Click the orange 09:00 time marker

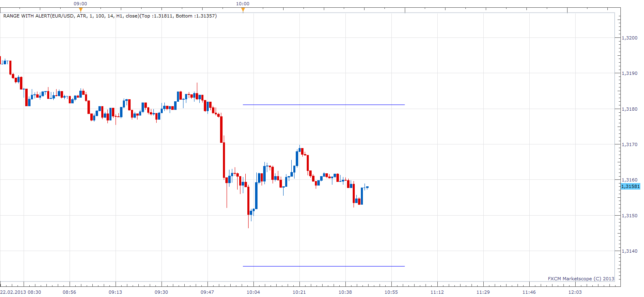point(81,9)
